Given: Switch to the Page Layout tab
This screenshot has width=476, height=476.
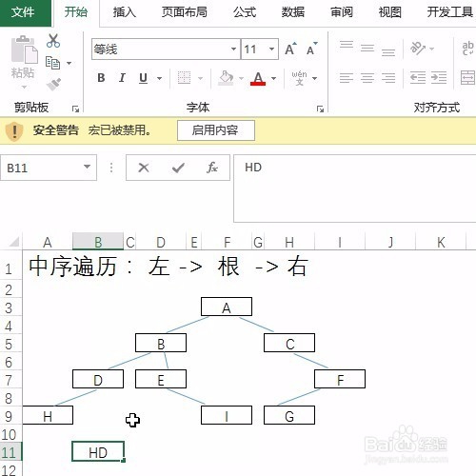Looking at the screenshot, I should tap(185, 12).
